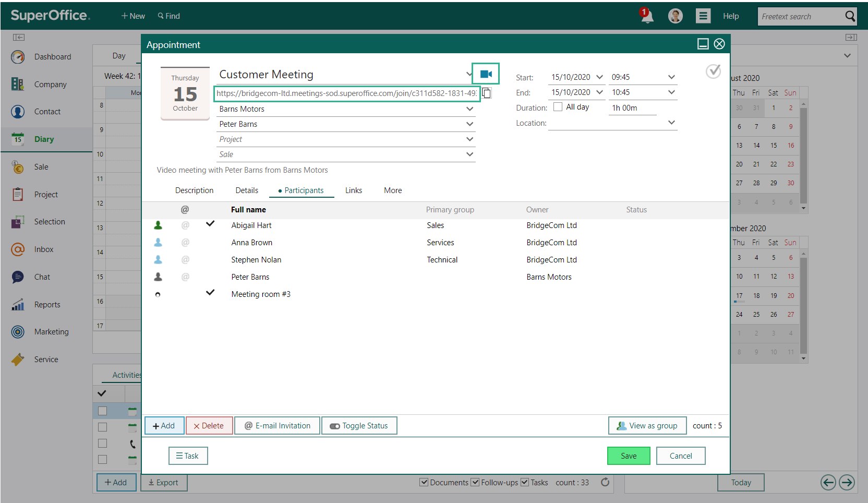Open the start time 09:45 dropdown

pyautogui.click(x=671, y=77)
